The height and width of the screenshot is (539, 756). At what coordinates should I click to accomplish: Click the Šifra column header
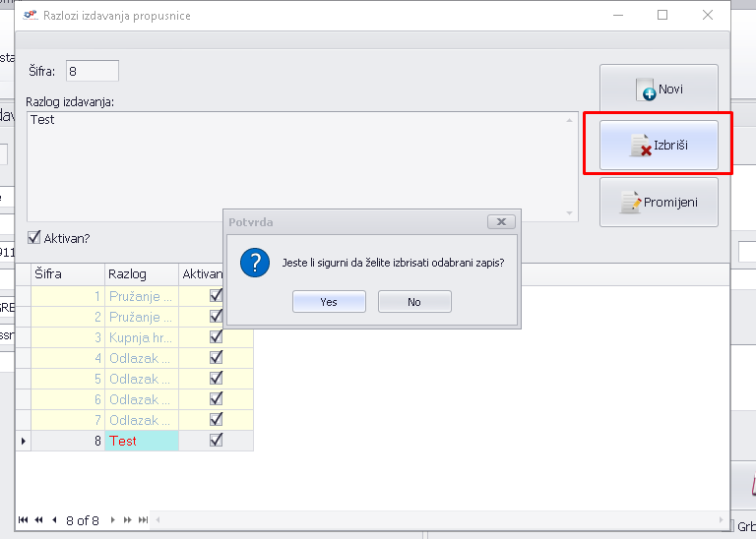(x=67, y=273)
